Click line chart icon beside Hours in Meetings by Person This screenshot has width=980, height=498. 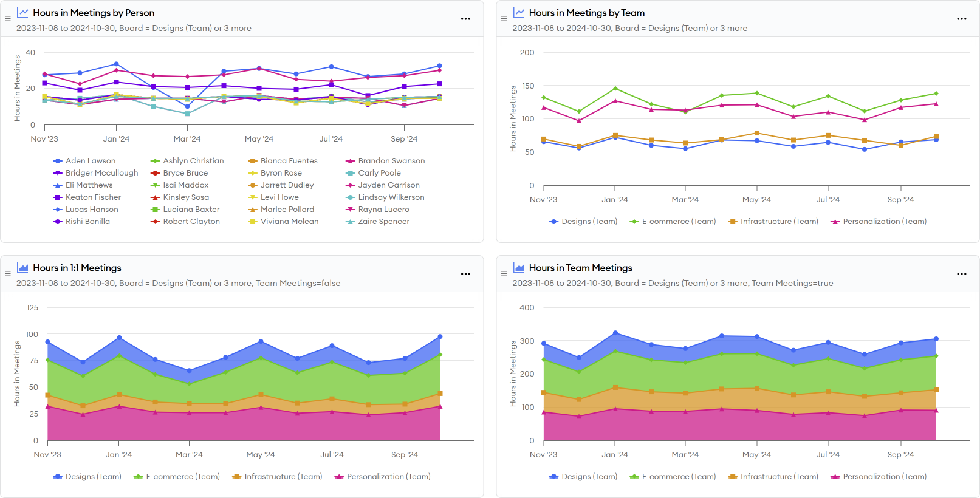pos(22,13)
